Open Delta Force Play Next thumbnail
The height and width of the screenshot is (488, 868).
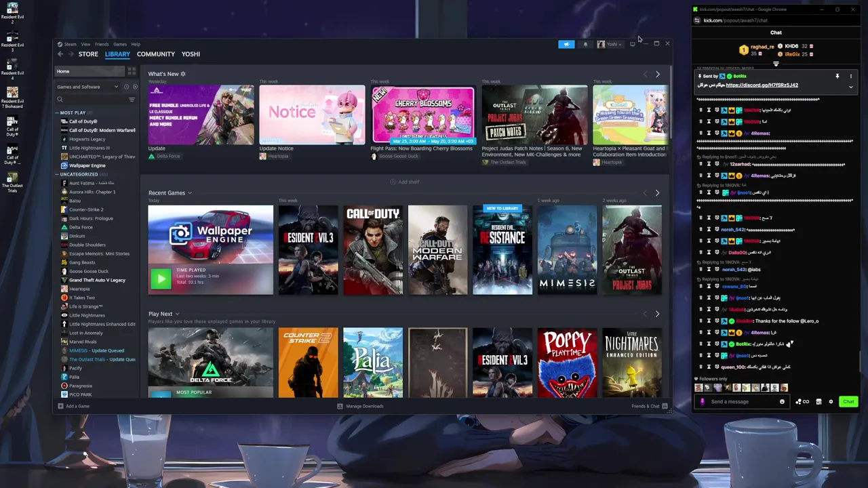point(211,363)
